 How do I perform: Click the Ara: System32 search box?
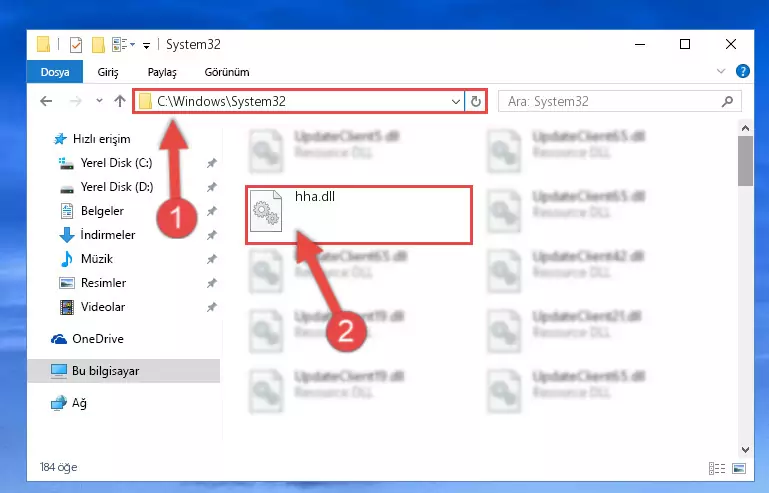(x=619, y=102)
